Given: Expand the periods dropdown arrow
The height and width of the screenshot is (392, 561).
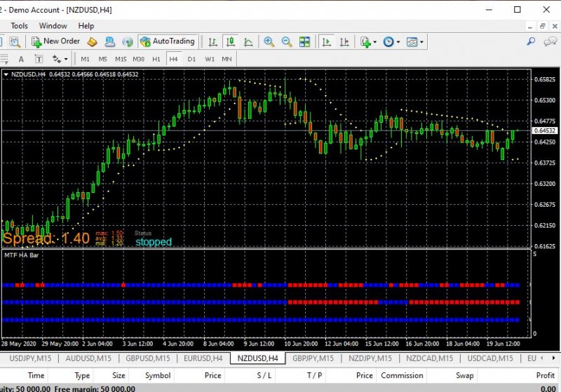Looking at the screenshot, I should 398,42.
